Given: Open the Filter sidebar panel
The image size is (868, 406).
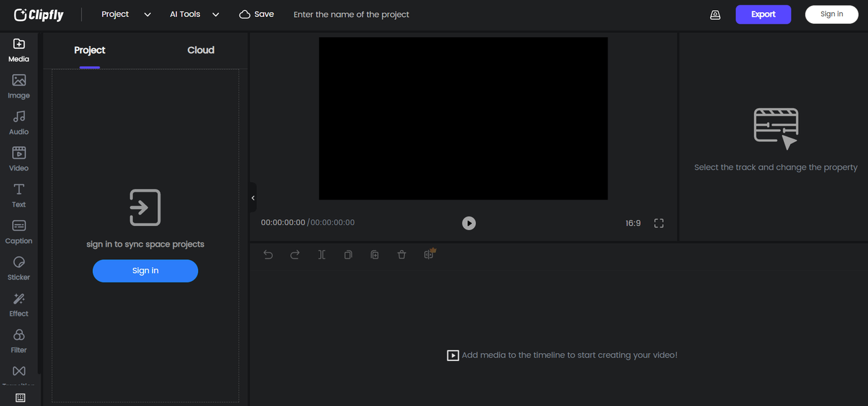Looking at the screenshot, I should point(19,341).
